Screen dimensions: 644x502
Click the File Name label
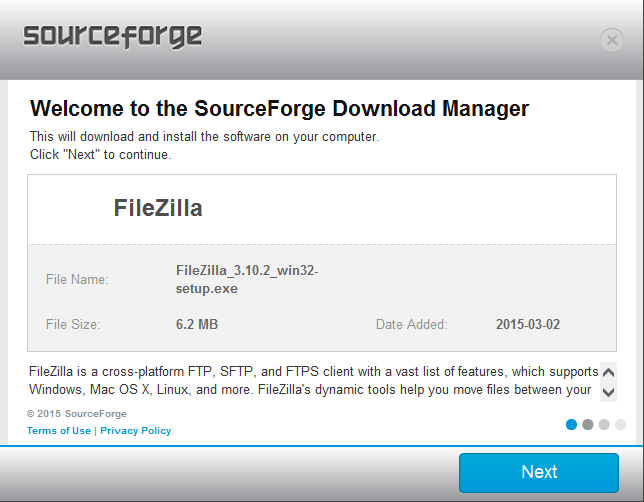77,280
